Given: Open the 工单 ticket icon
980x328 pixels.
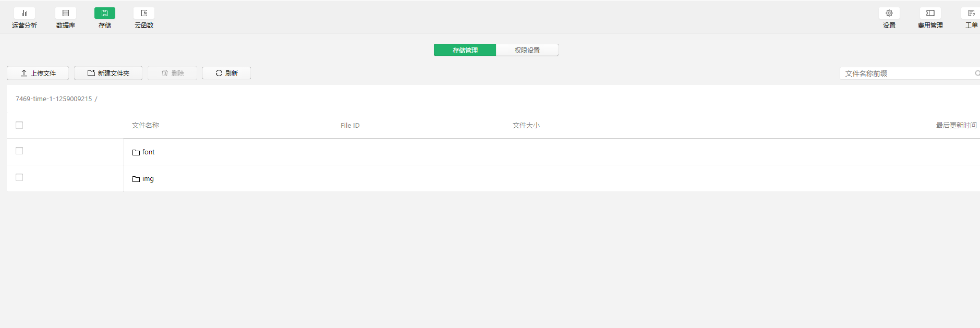Looking at the screenshot, I should (971, 13).
